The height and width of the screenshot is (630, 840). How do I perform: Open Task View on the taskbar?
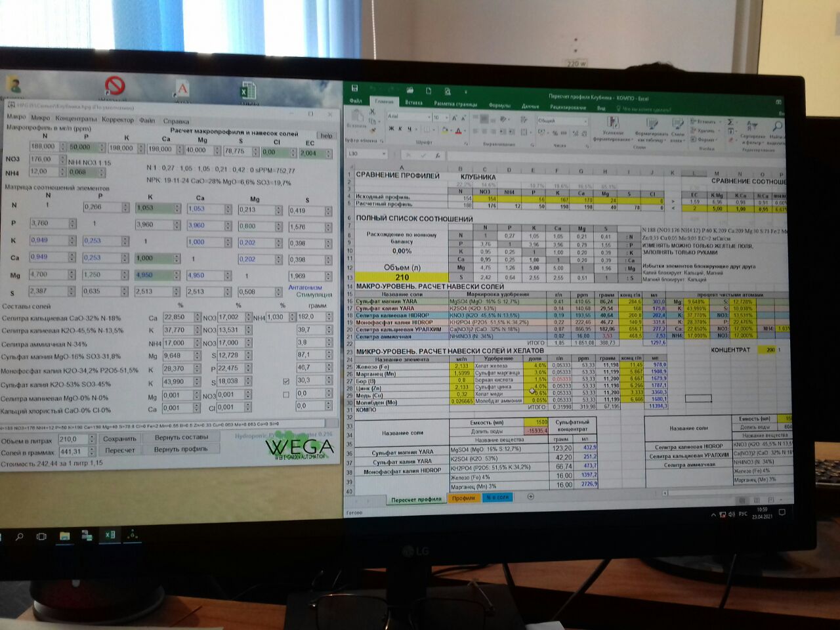pyautogui.click(x=41, y=536)
